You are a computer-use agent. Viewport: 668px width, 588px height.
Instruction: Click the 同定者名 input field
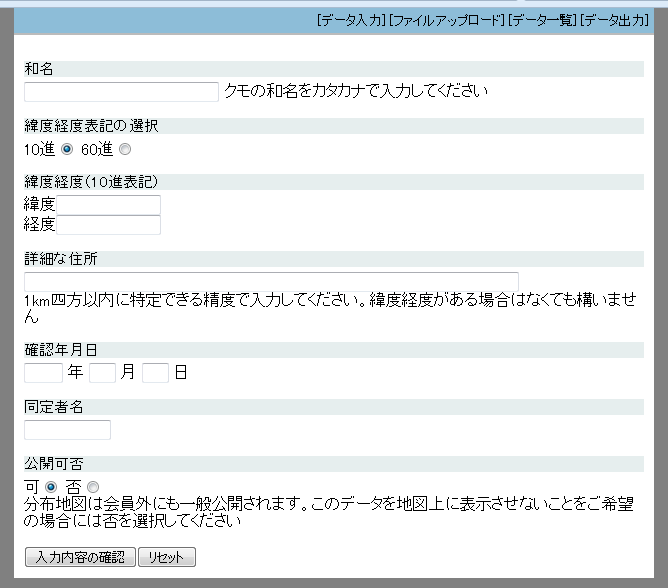tap(67, 429)
